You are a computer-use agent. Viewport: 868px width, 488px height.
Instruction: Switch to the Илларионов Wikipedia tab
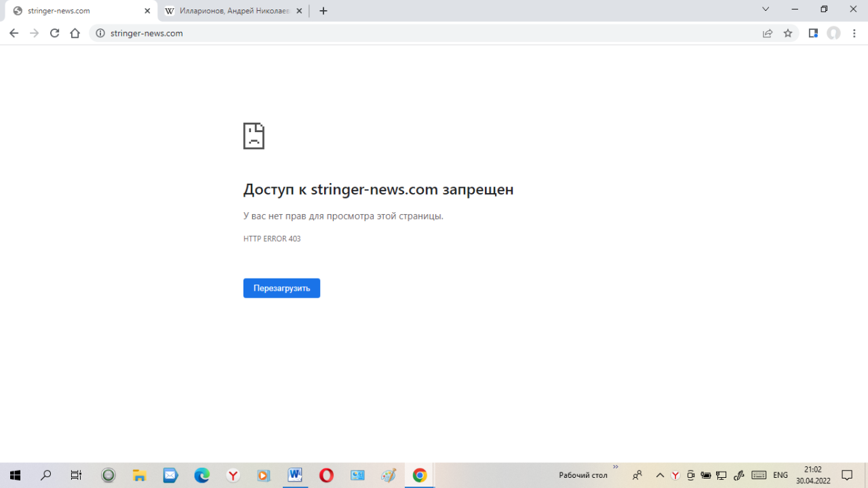click(233, 11)
